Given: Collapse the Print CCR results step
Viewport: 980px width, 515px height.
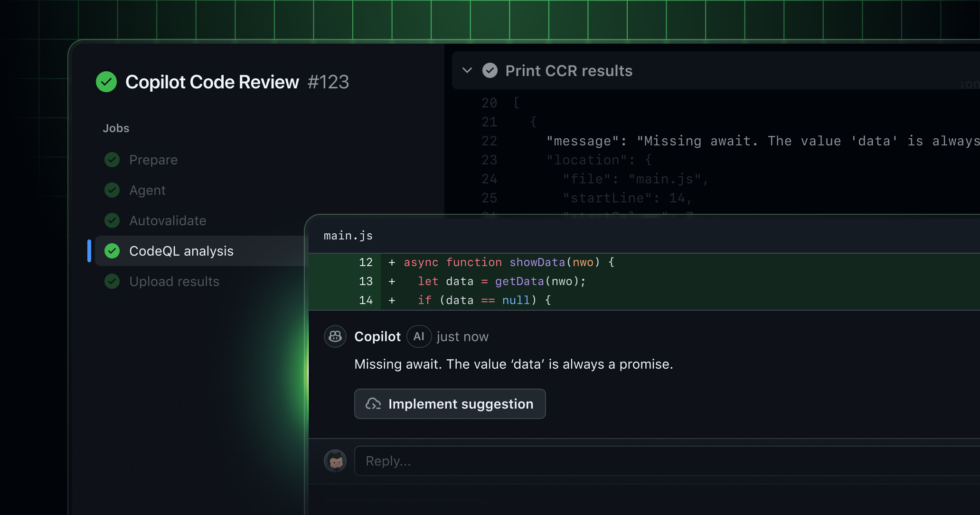Looking at the screenshot, I should [x=467, y=70].
